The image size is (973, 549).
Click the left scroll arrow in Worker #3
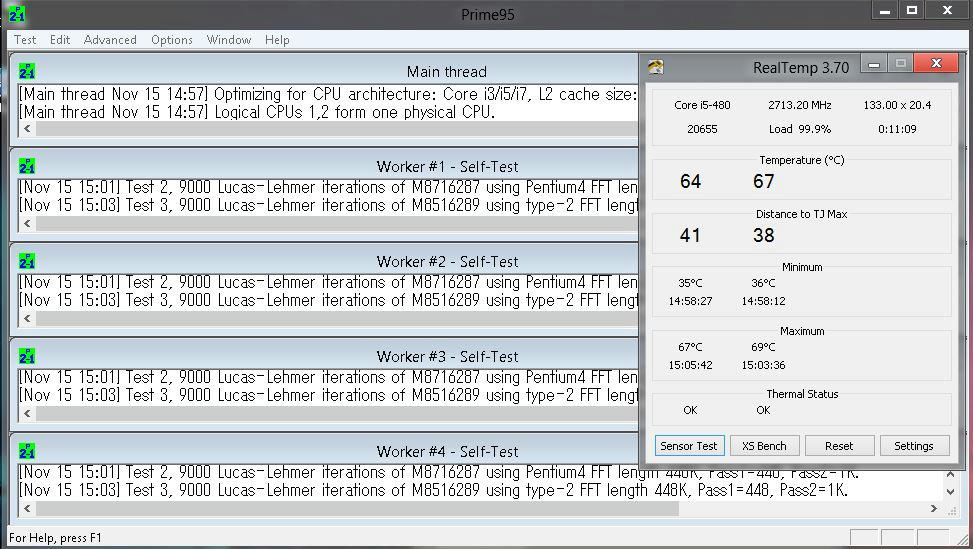[27, 413]
